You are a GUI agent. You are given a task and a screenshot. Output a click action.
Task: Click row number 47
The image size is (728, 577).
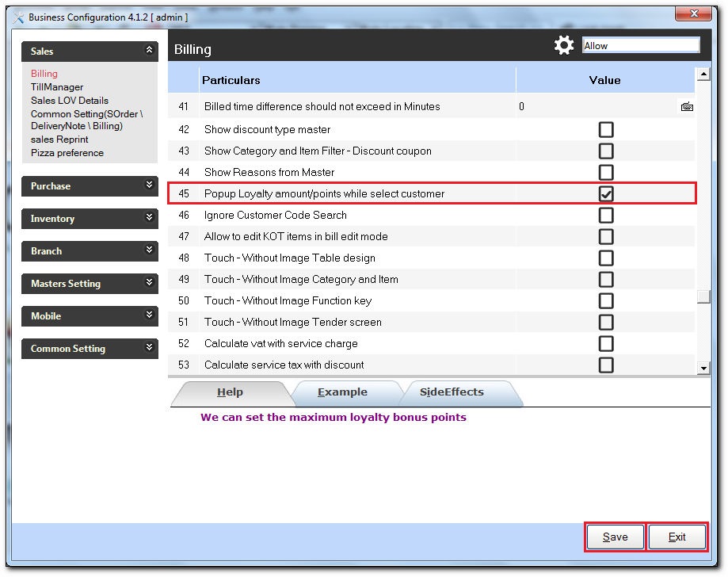tap(184, 236)
